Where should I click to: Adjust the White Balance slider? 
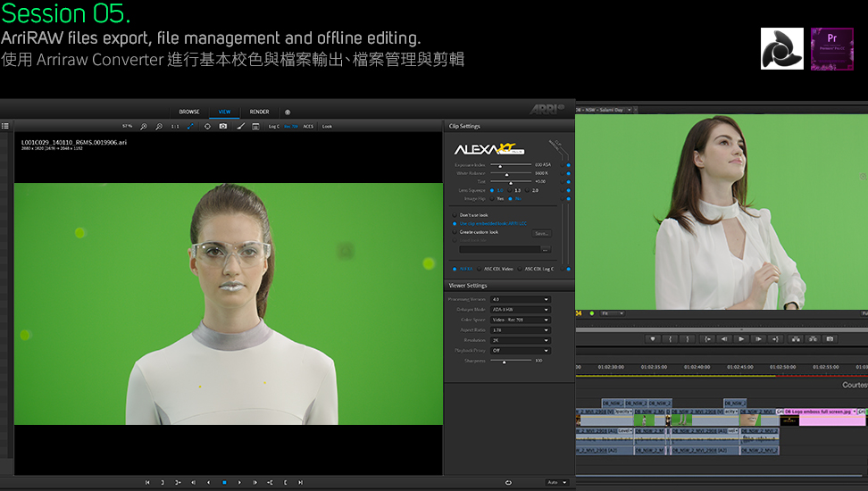511,174
